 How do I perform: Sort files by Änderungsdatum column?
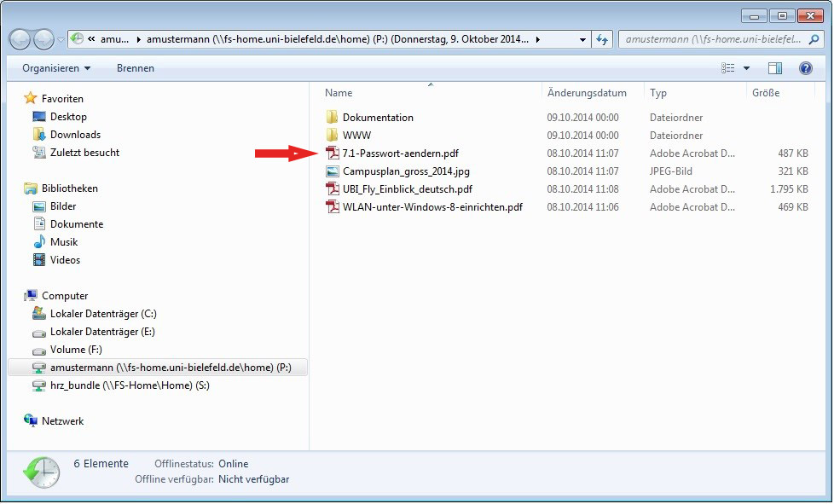(587, 93)
